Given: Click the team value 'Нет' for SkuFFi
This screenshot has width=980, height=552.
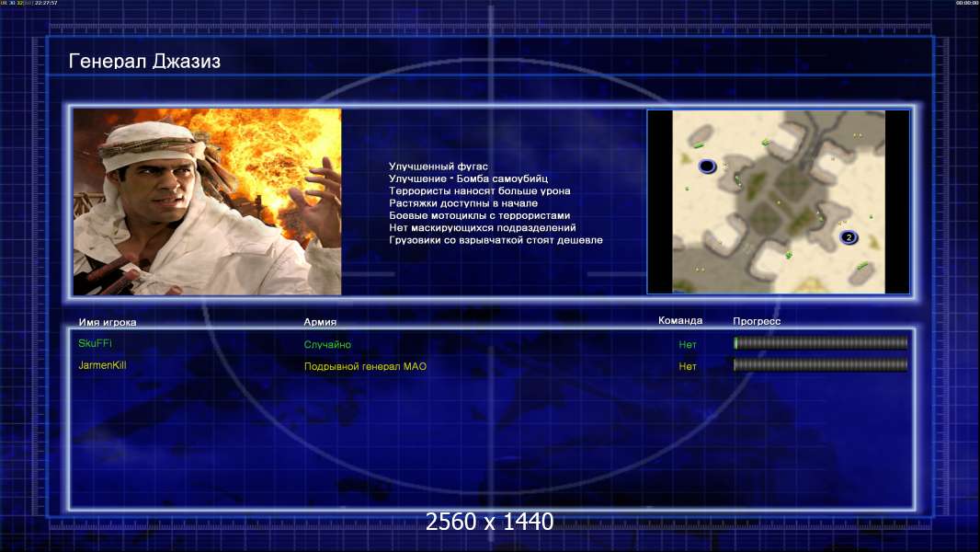Looking at the screenshot, I should point(688,344).
